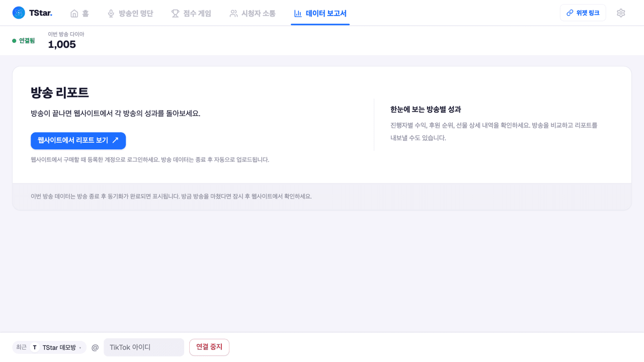Go to the 홈 tab

pyautogui.click(x=79, y=14)
